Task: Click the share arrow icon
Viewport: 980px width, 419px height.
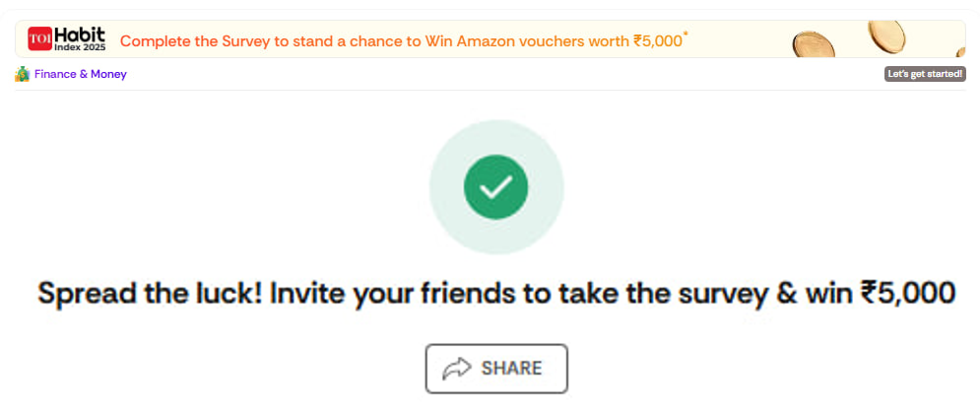Action: coord(457,369)
